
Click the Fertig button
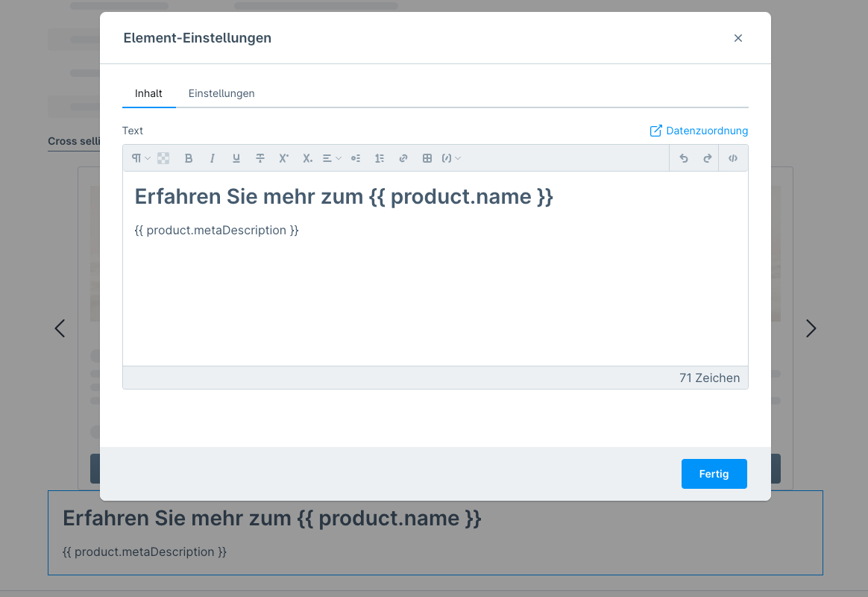714,474
